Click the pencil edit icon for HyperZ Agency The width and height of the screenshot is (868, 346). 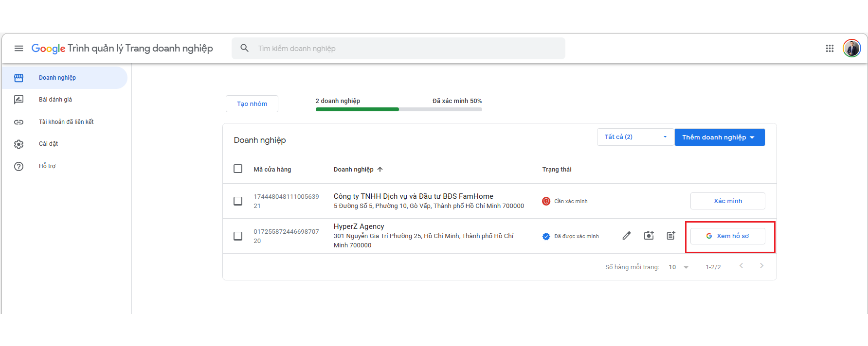click(626, 236)
